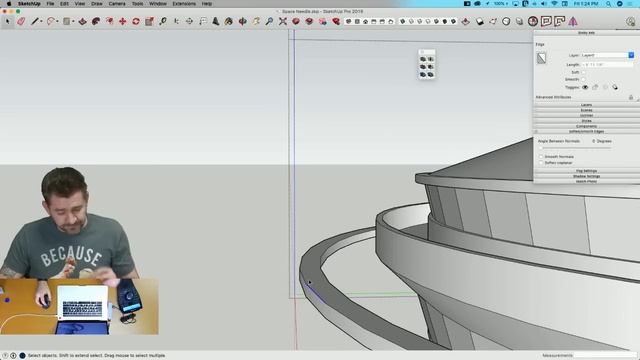
Task: Click the Zoom Extents tool
Action: tap(283, 21)
